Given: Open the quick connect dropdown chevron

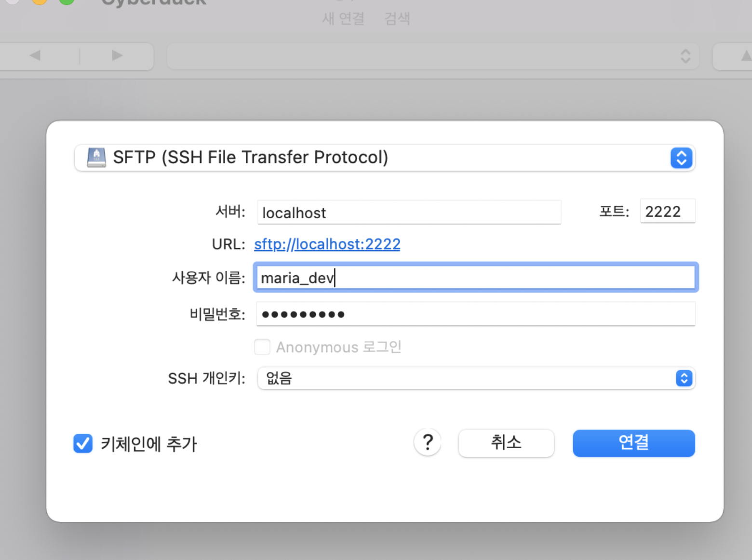Looking at the screenshot, I should point(685,56).
